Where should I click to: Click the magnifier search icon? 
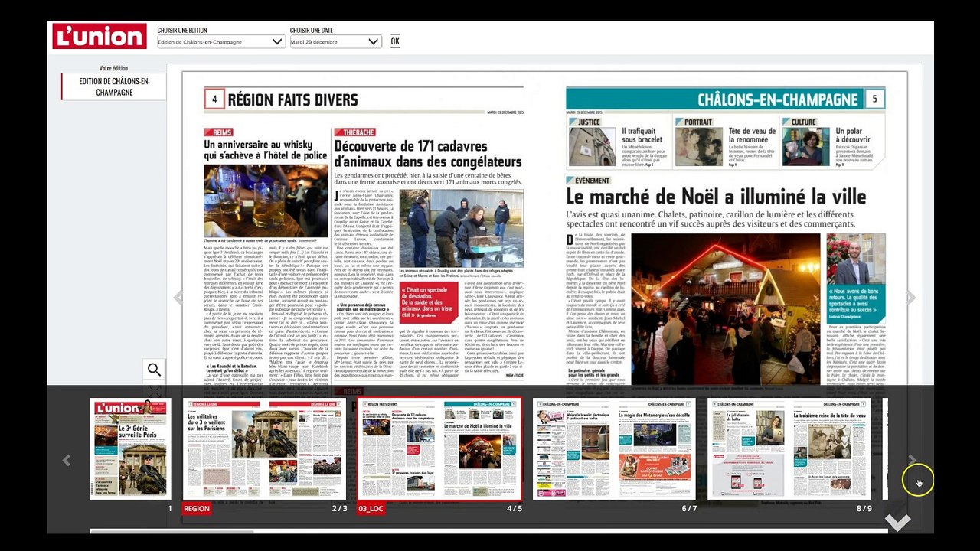pos(154,370)
